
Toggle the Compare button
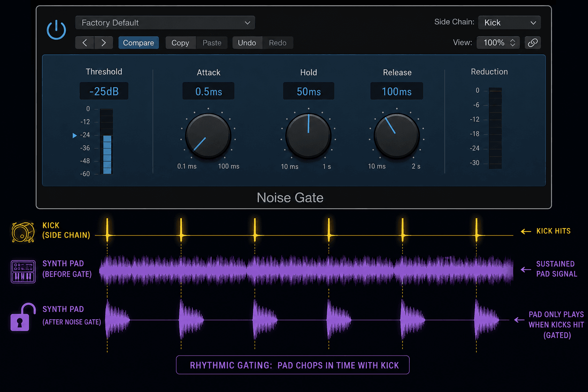point(139,42)
